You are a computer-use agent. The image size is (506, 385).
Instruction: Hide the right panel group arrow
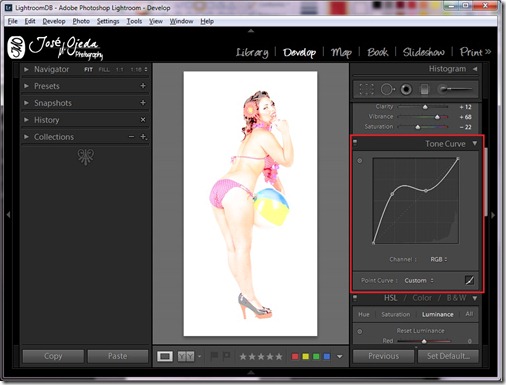coord(493,215)
